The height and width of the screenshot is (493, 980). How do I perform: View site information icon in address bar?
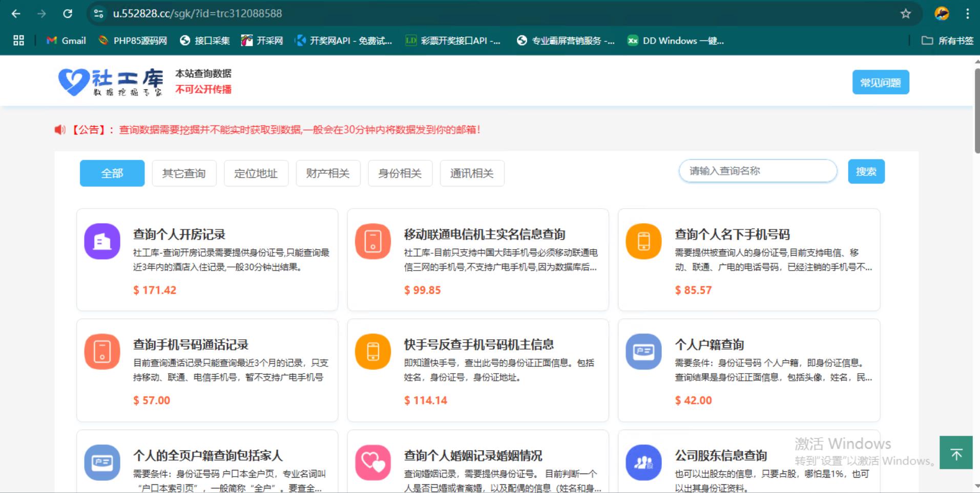coord(98,14)
